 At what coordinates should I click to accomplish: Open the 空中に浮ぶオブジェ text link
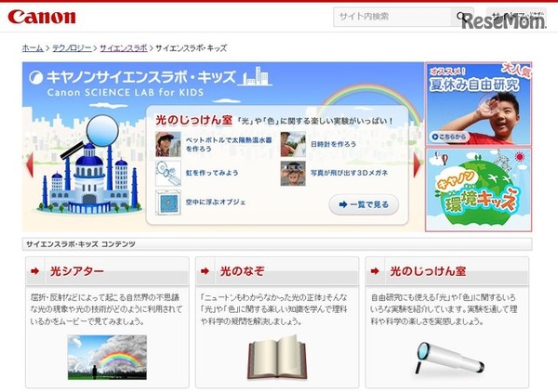click(216, 203)
